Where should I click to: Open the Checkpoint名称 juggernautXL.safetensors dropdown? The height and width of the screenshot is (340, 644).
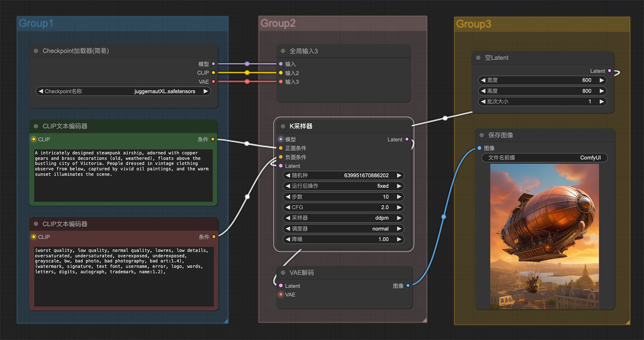[123, 91]
